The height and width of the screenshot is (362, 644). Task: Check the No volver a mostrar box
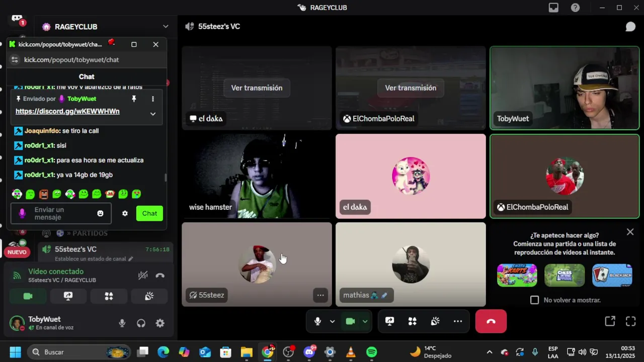tap(534, 300)
